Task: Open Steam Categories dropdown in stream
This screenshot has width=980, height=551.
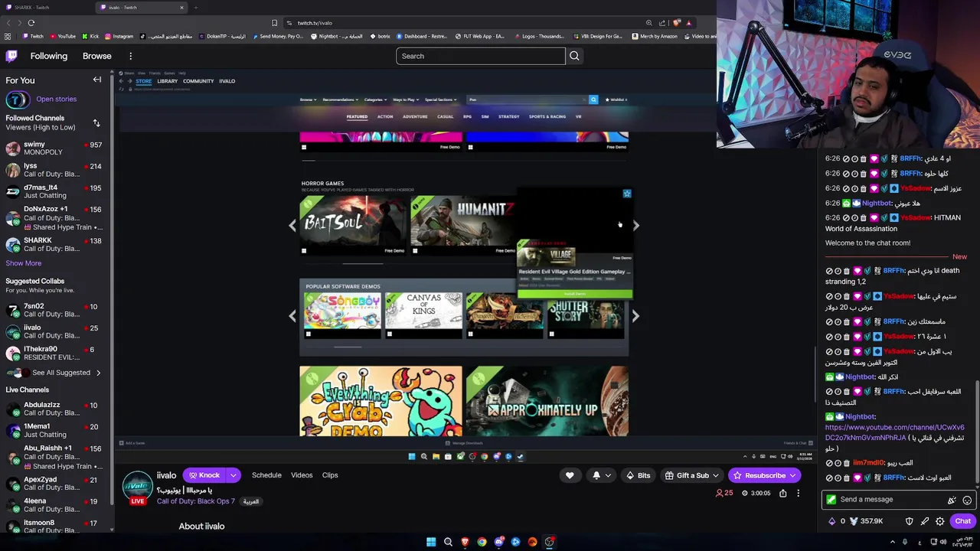Action: (374, 99)
